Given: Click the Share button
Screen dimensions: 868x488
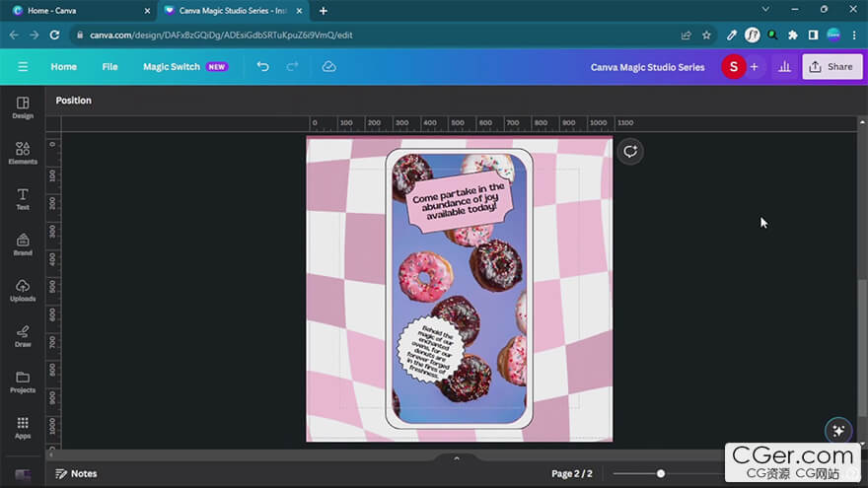Looking at the screenshot, I should [832, 67].
